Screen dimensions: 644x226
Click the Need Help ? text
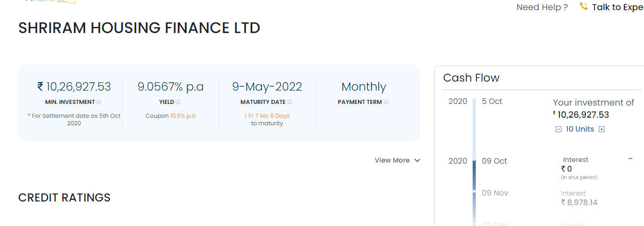(x=542, y=7)
